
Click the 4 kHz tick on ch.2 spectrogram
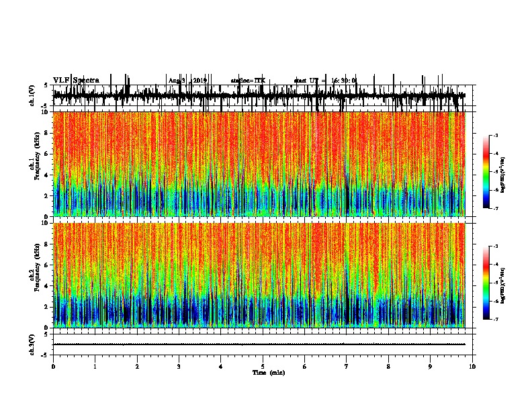click(47, 286)
